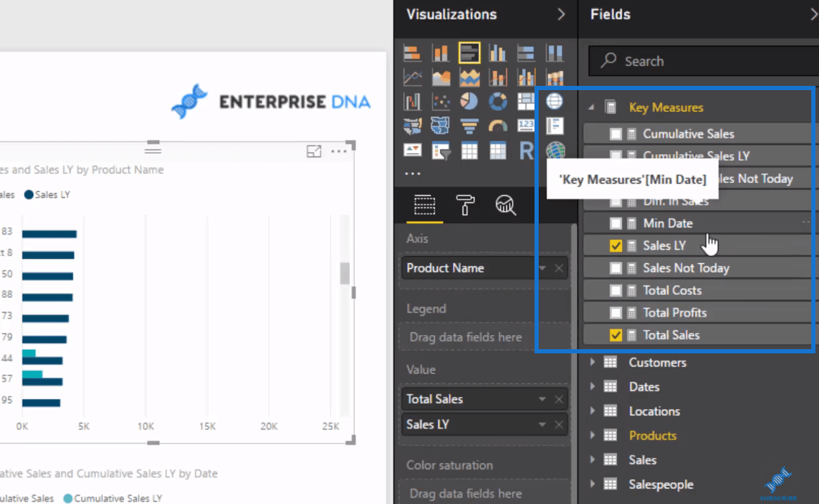This screenshot has height=504, width=819.
Task: Select the donut chart visual
Action: [x=497, y=101]
